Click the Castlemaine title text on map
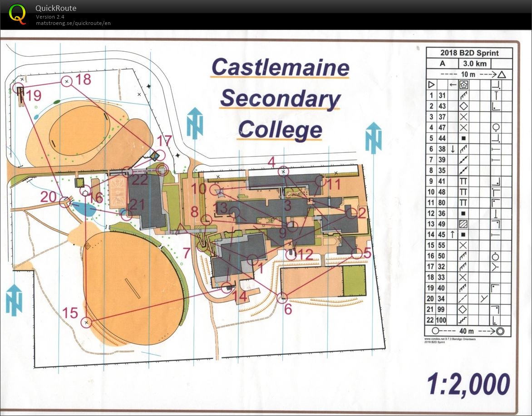Image resolution: width=532 pixels, height=416 pixels. point(280,68)
